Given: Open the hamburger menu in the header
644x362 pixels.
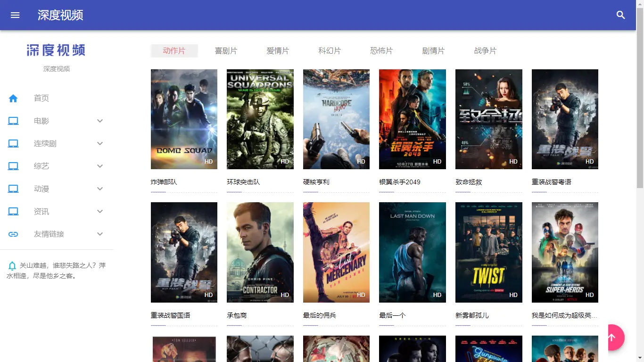Looking at the screenshot, I should point(15,15).
